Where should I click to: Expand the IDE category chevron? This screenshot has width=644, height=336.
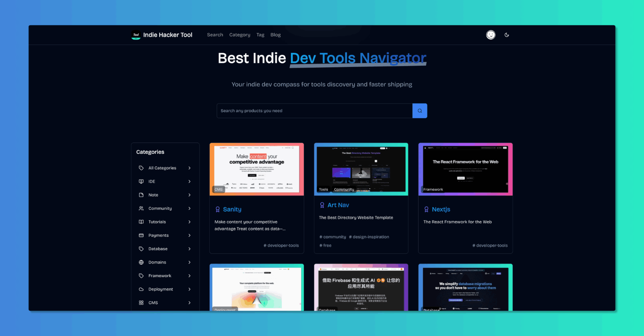(190, 181)
